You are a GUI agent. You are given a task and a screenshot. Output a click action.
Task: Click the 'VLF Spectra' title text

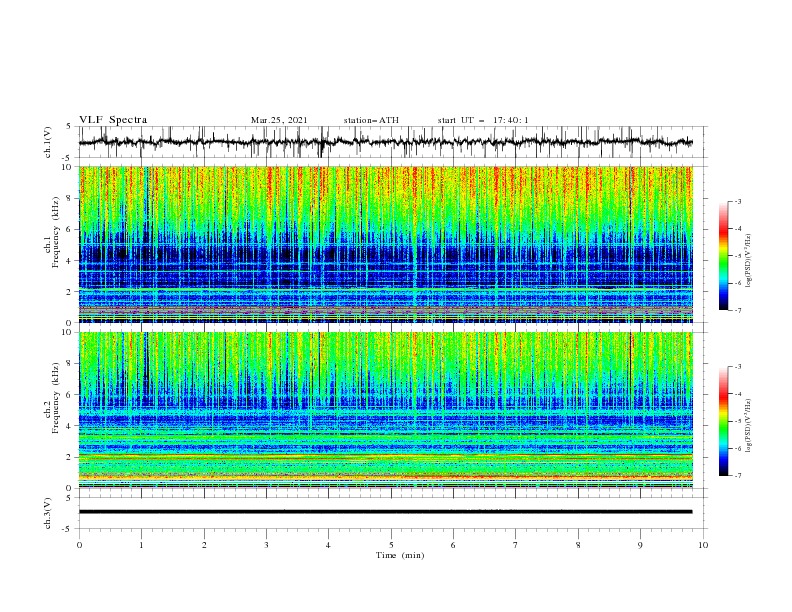[x=113, y=120]
